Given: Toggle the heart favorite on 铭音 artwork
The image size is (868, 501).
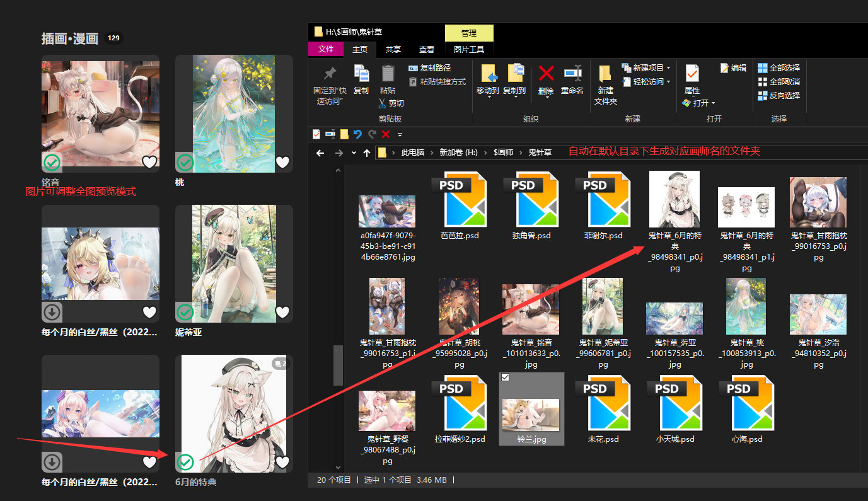Looking at the screenshot, I should click(149, 163).
